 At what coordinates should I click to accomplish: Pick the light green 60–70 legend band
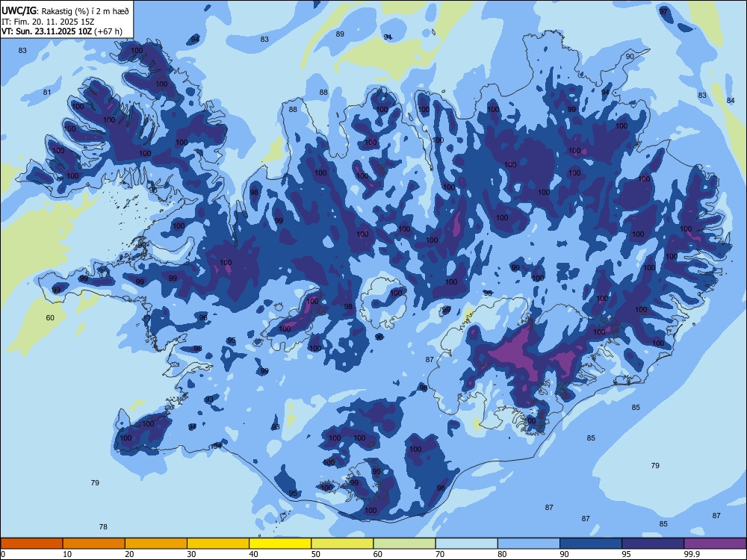(404, 544)
